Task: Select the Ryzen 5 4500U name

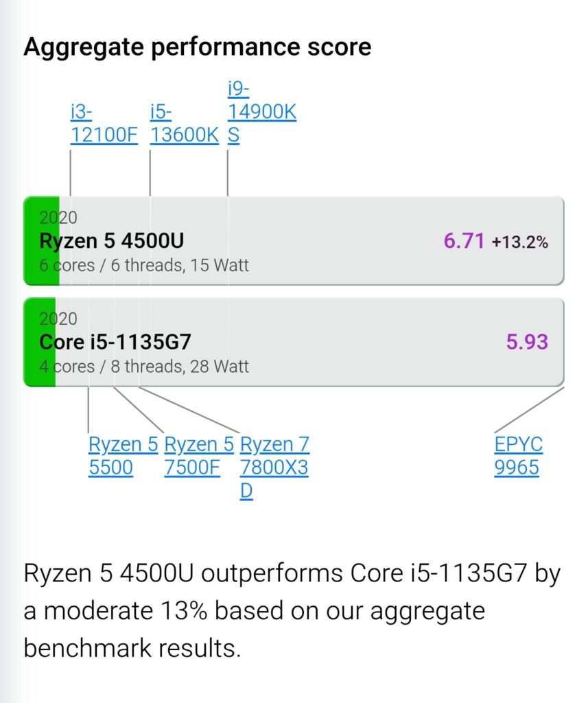Action: (112, 241)
